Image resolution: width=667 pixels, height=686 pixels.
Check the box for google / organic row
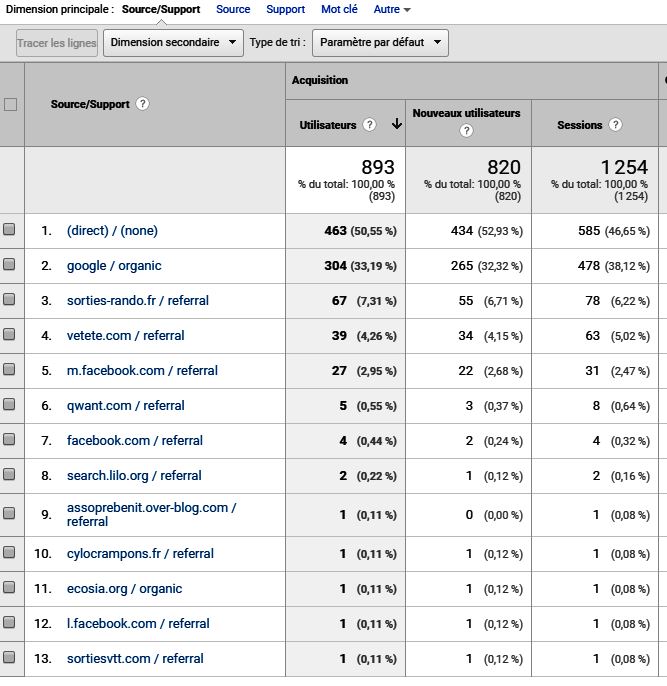tap(9, 264)
